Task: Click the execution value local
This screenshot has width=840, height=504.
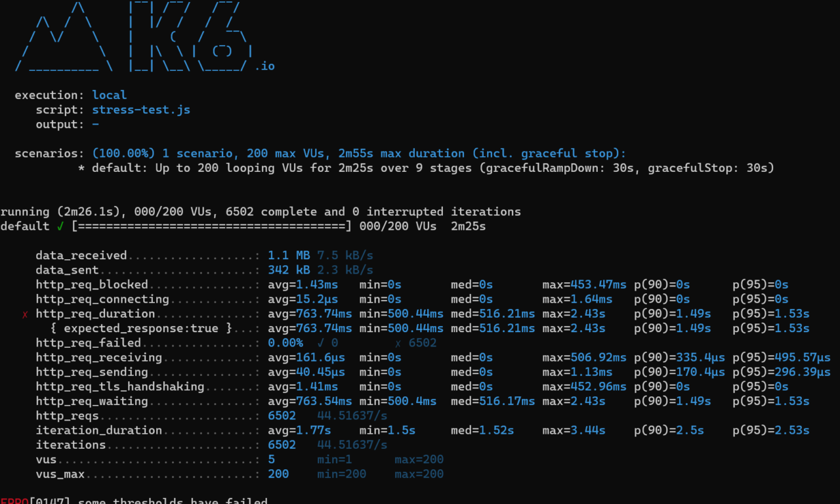Action: click(x=109, y=95)
